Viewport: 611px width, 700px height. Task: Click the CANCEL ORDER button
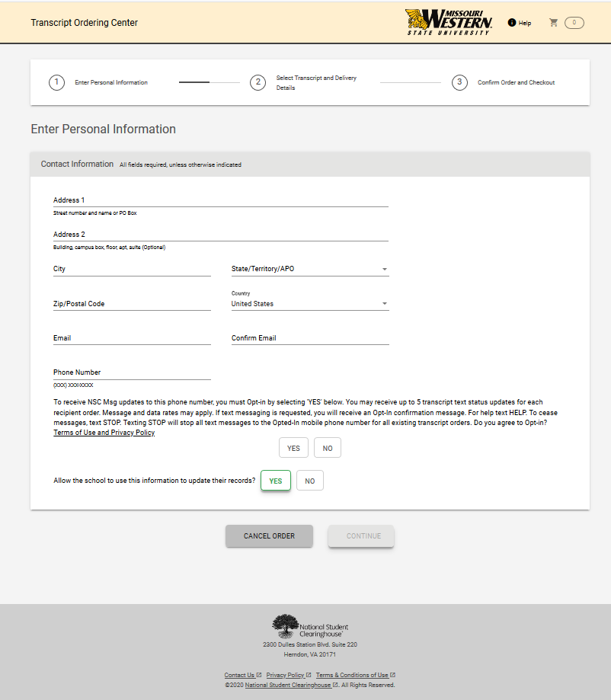(269, 535)
